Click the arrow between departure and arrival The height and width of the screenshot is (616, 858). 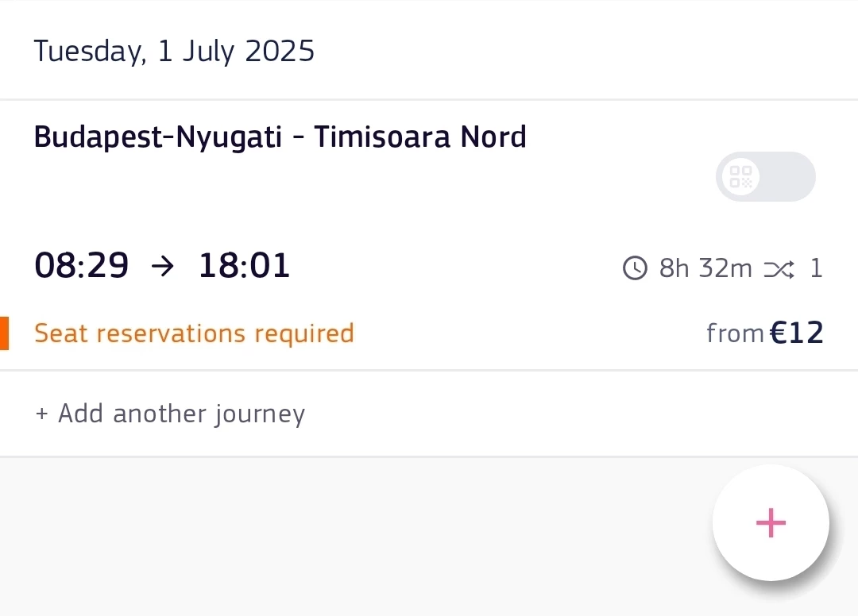pyautogui.click(x=163, y=267)
